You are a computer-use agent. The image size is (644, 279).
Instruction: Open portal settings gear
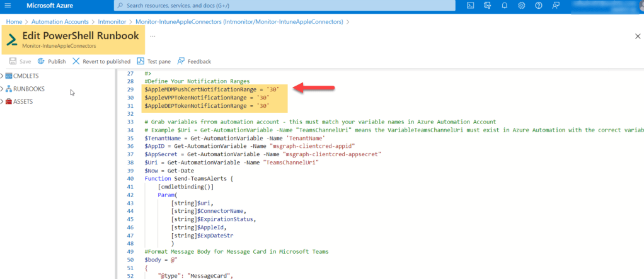(x=521, y=6)
